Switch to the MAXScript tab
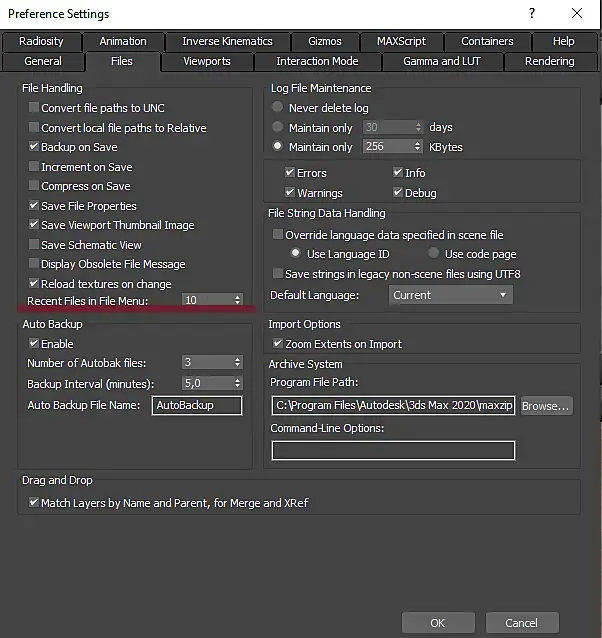 pyautogui.click(x=401, y=42)
